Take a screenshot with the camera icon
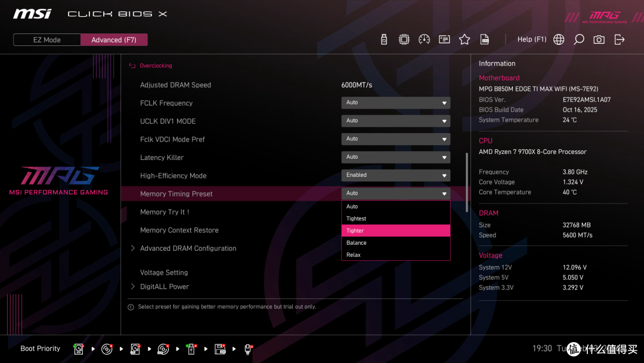This screenshot has height=363, width=644. click(599, 39)
